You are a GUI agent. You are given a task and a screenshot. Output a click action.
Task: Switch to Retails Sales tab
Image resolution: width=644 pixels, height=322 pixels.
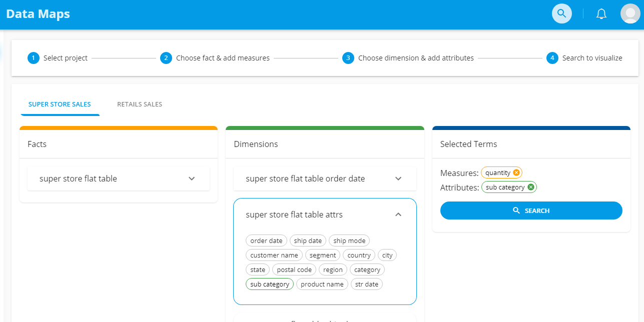pos(140,104)
